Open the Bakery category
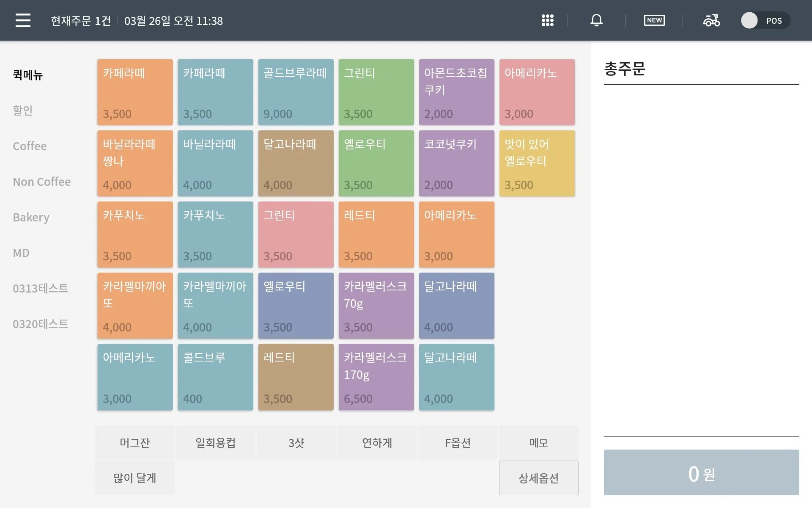812x508 pixels. click(31, 217)
